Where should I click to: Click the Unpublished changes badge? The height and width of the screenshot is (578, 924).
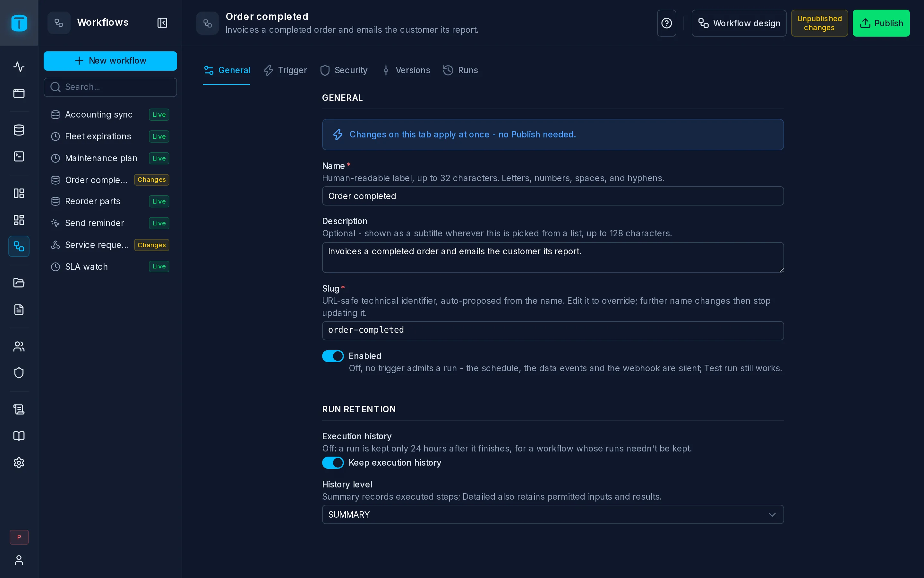(819, 23)
